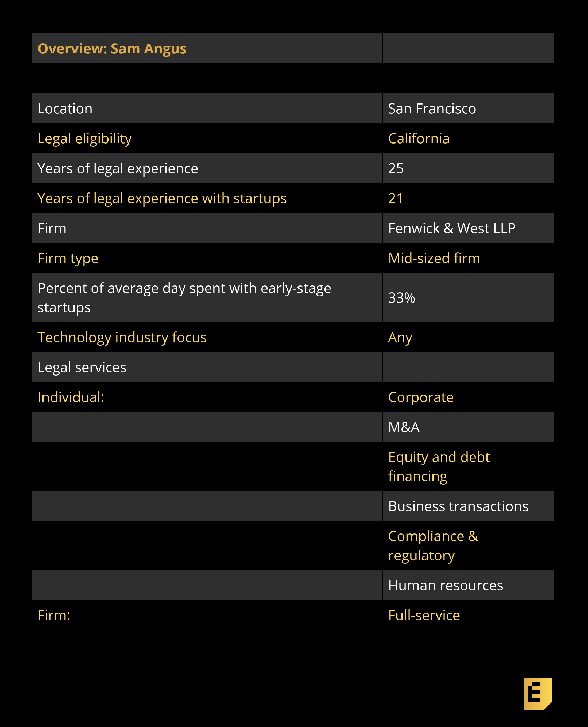The image size is (588, 727).
Task: Click the Legal services row label
Action: 82,367
